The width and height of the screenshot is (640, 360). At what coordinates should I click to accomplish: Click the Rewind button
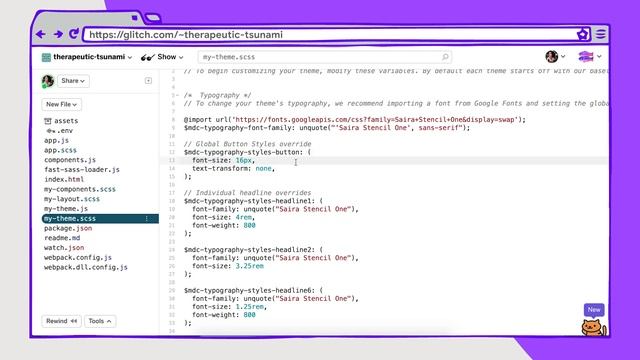click(x=61, y=321)
